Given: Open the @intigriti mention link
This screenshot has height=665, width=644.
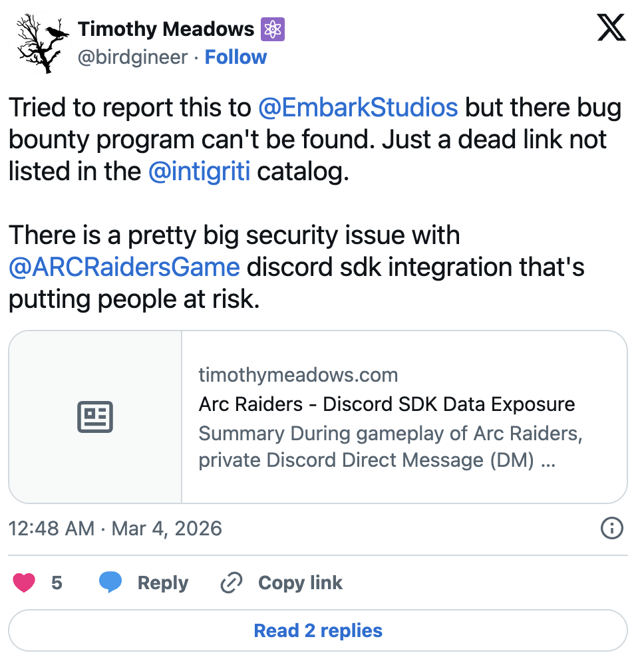Looking at the screenshot, I should (199, 172).
